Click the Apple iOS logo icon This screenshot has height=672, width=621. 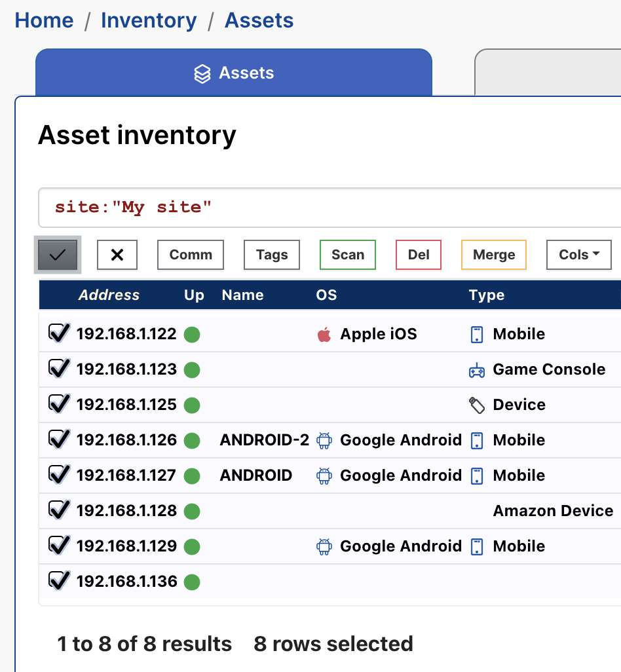(x=324, y=335)
